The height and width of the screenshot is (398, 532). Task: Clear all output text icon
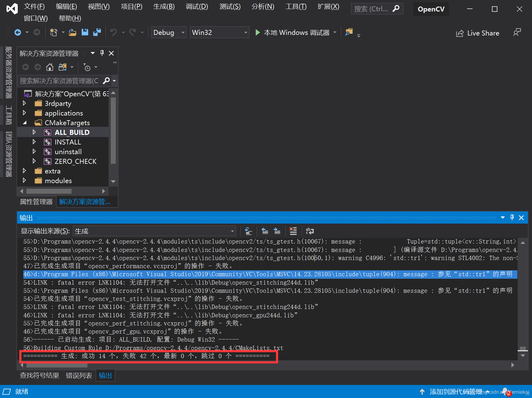(293, 231)
